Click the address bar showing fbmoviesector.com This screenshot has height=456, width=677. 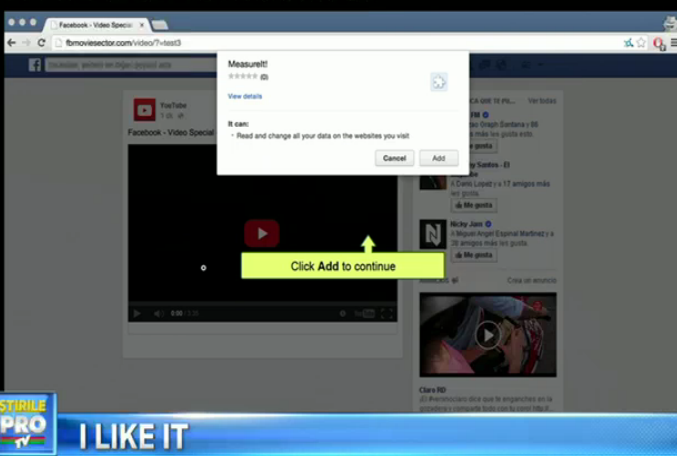click(300, 43)
